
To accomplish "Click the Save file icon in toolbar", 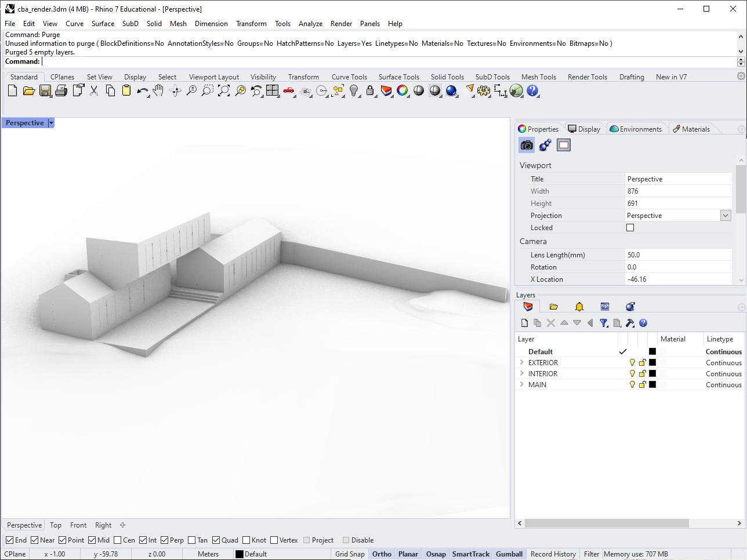I will pos(45,90).
